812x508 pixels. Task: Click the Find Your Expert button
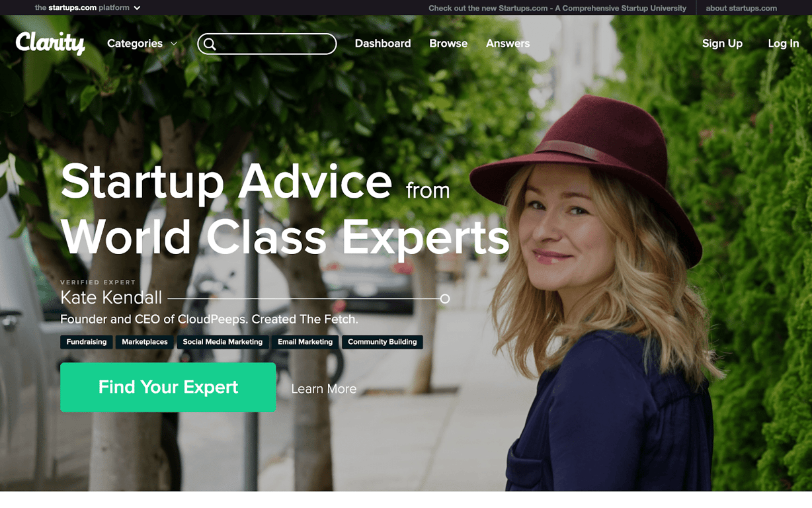[x=168, y=387]
